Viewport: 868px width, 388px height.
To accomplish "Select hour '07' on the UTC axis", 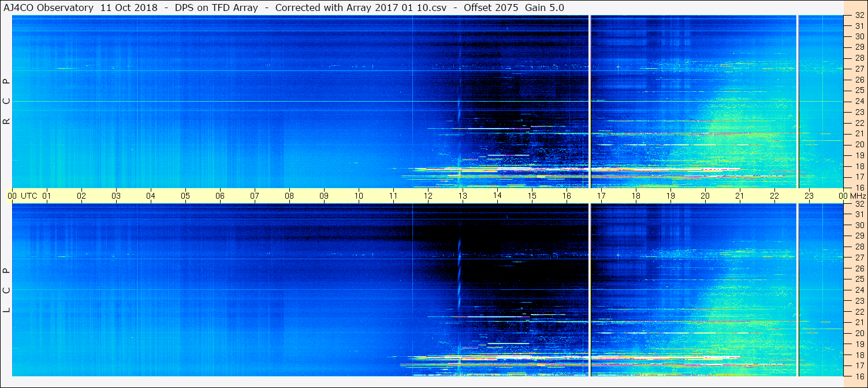I will (255, 196).
